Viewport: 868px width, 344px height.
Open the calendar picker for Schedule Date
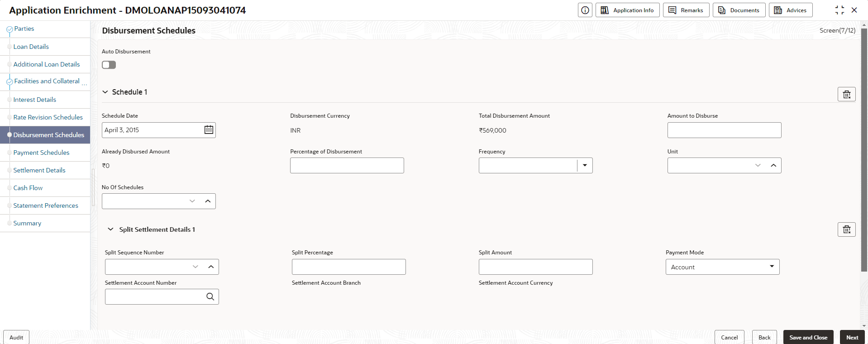point(209,130)
